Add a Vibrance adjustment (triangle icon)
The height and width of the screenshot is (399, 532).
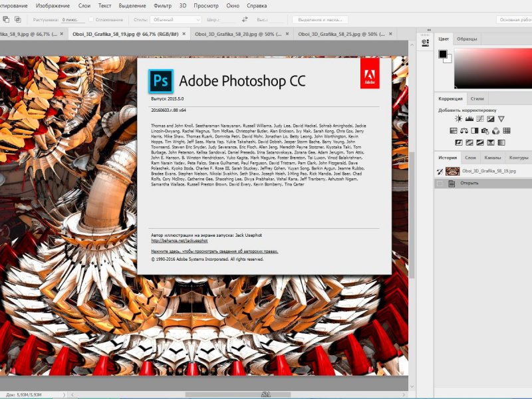pos(501,119)
